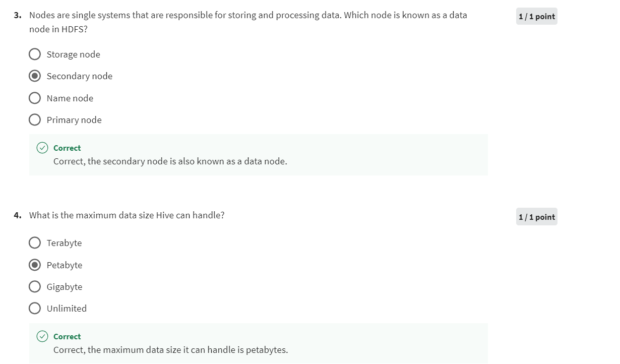Select the Primary node answer option
This screenshot has width=620, height=364.
[x=74, y=119]
